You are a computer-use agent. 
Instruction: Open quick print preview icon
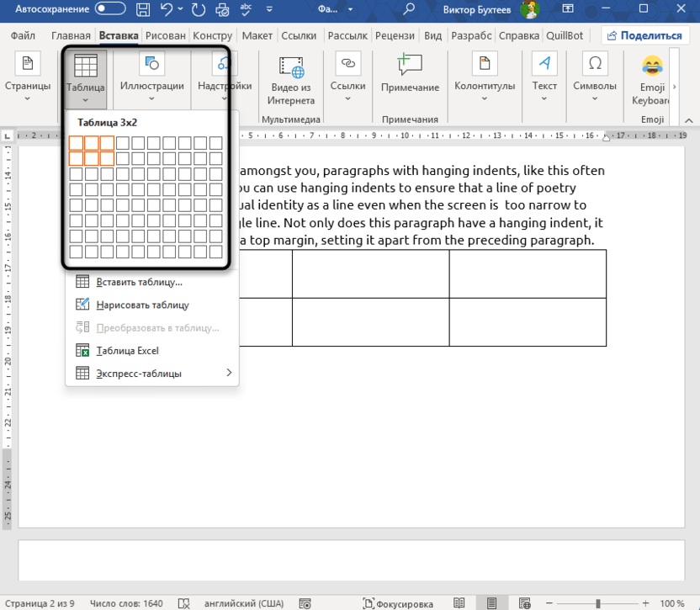click(x=222, y=9)
